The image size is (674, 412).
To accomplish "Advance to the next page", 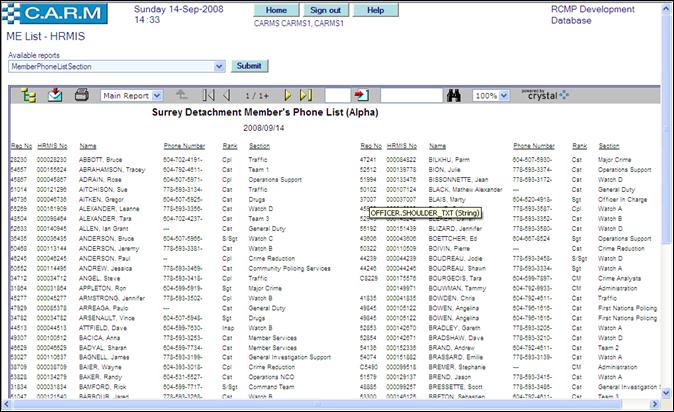I will [x=288, y=95].
